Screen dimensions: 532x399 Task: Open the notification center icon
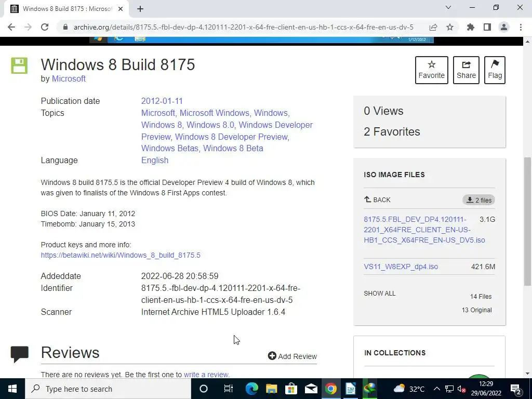pos(516,389)
